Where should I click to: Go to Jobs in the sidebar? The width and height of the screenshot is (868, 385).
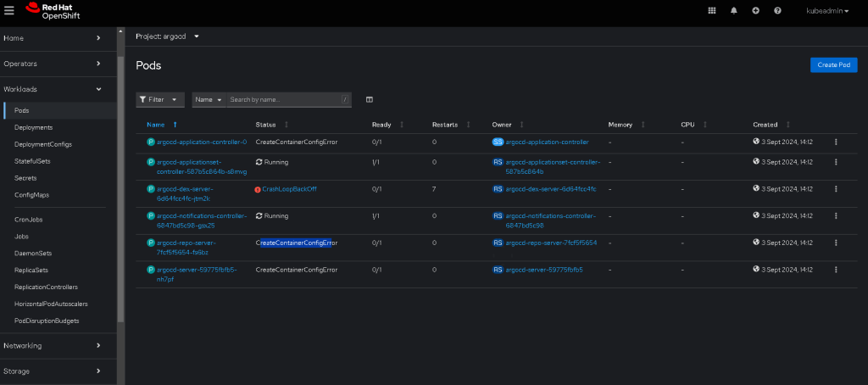(21, 237)
